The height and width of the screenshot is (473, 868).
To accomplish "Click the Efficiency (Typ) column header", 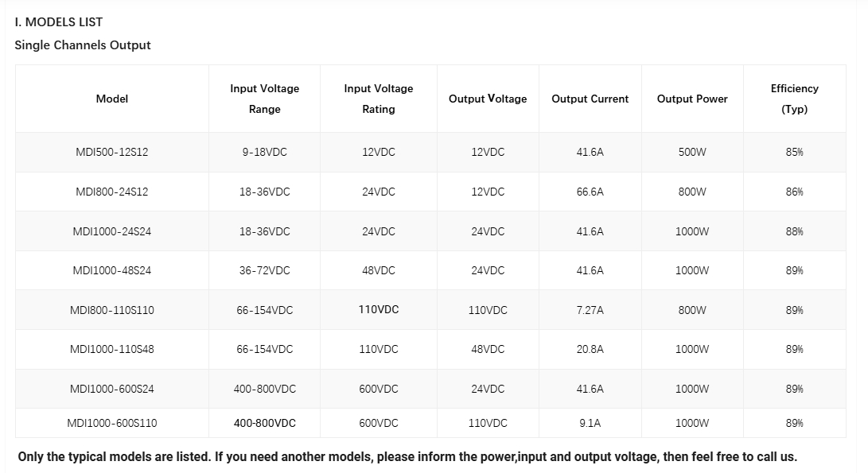I will (x=794, y=99).
